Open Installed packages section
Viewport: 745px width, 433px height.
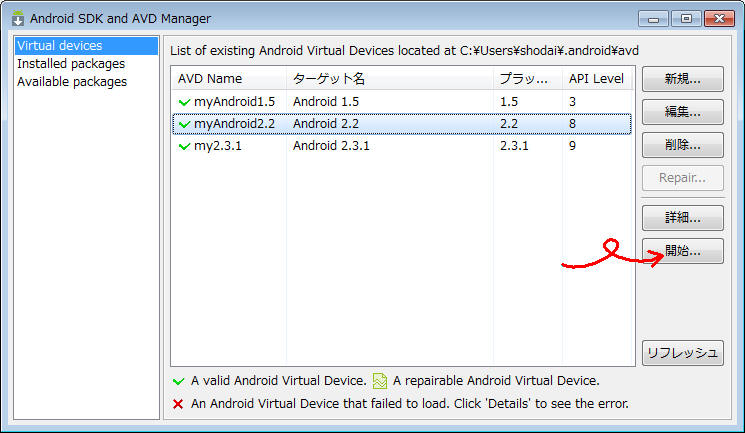coord(70,64)
